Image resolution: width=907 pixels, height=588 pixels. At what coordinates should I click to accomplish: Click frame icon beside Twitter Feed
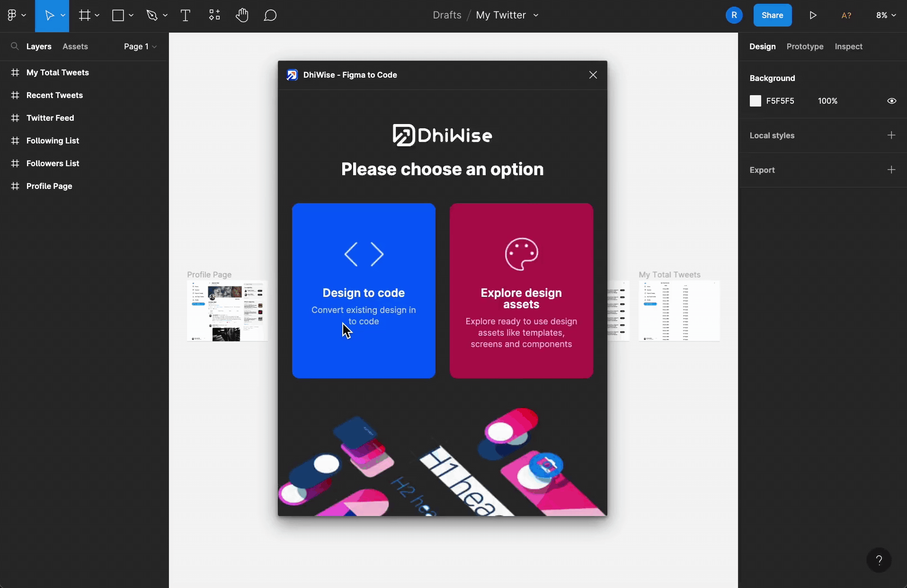click(x=15, y=118)
